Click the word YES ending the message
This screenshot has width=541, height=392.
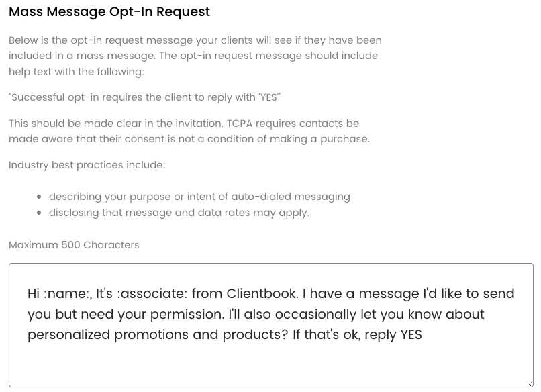pyautogui.click(x=411, y=334)
